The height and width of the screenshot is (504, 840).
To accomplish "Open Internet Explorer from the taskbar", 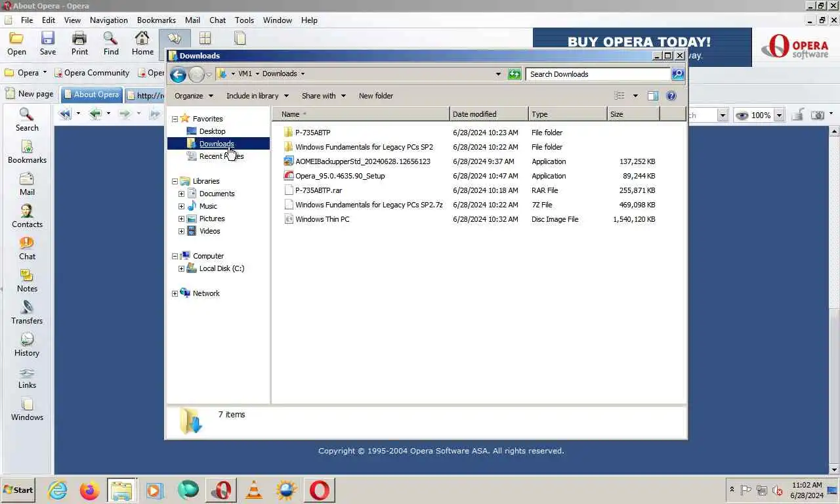I will click(58, 490).
